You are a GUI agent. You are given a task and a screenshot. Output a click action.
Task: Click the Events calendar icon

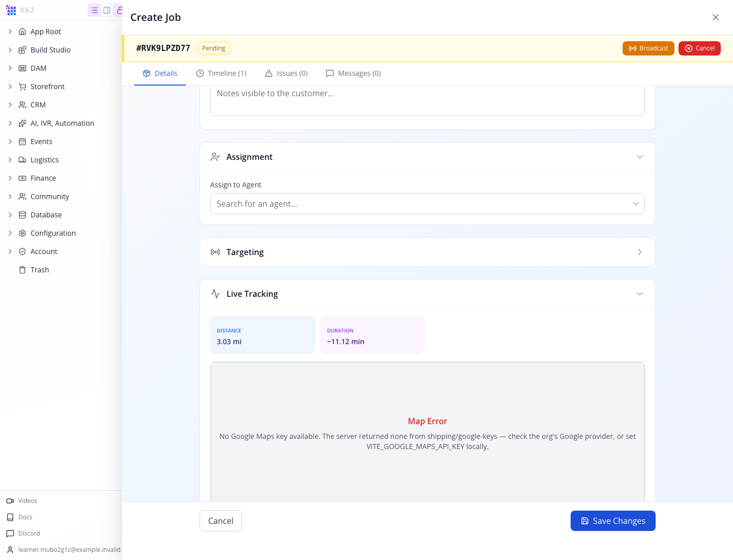click(x=22, y=142)
